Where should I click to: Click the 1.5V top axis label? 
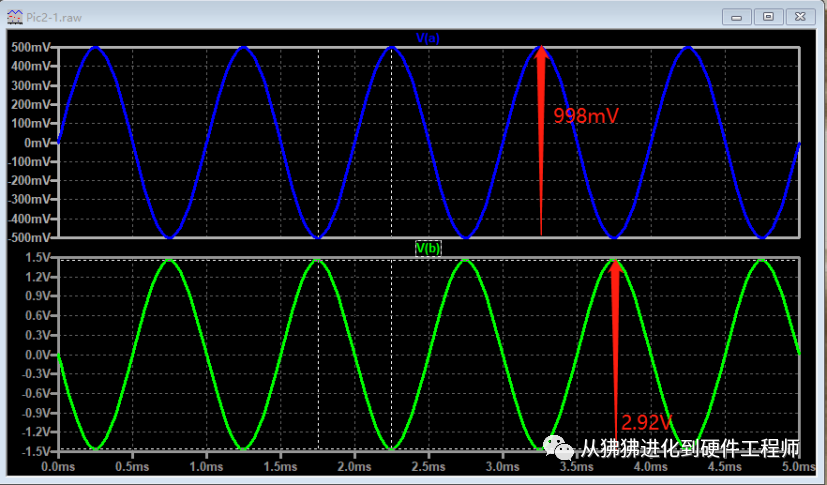pos(38,257)
